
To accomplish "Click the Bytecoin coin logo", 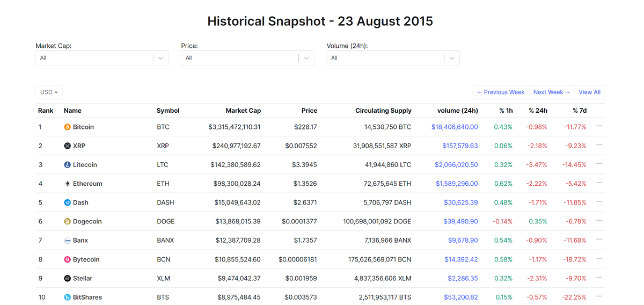I will point(67,259).
